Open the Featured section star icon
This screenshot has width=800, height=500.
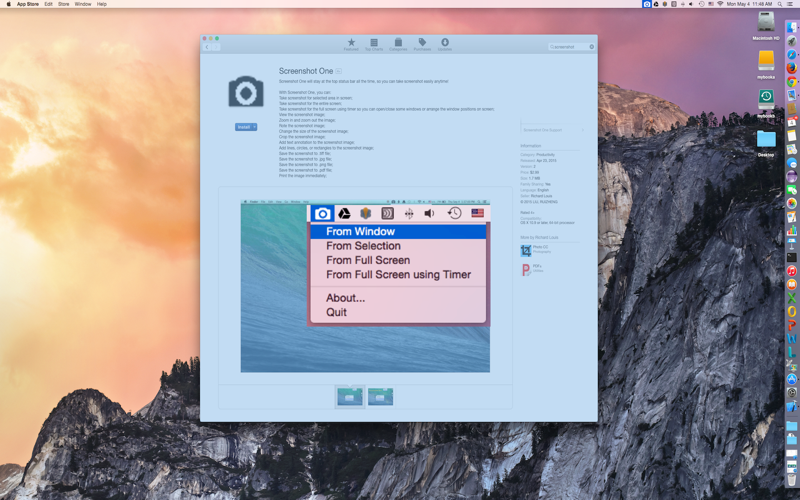click(351, 44)
